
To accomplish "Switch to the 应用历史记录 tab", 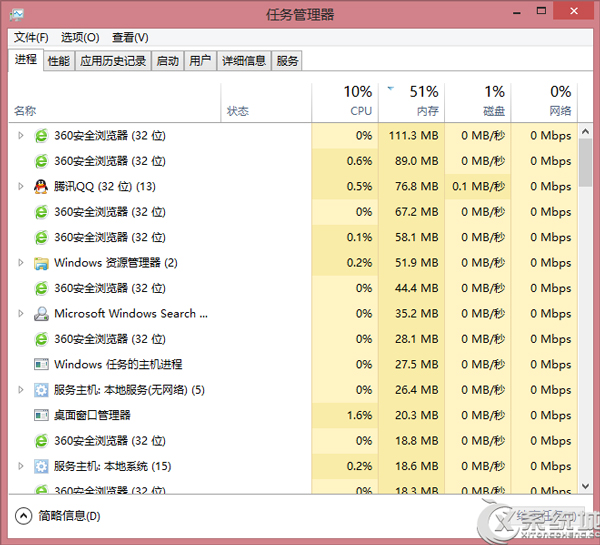I will click(113, 61).
